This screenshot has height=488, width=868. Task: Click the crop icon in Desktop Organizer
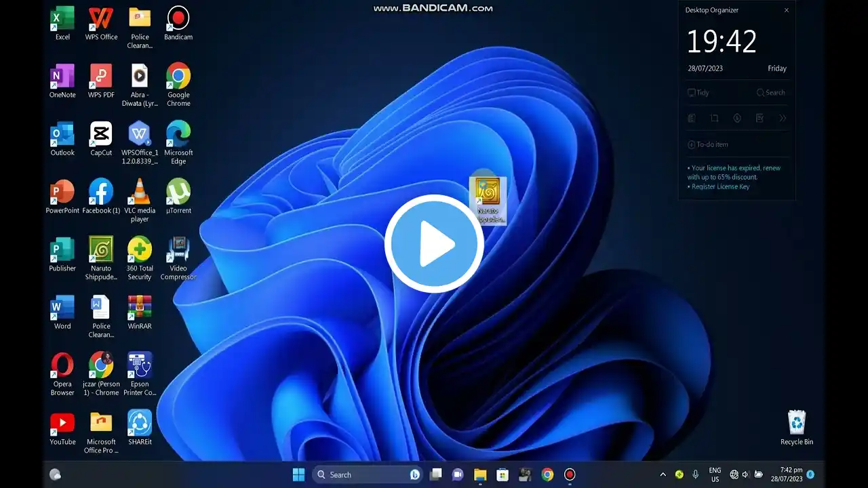pos(714,118)
